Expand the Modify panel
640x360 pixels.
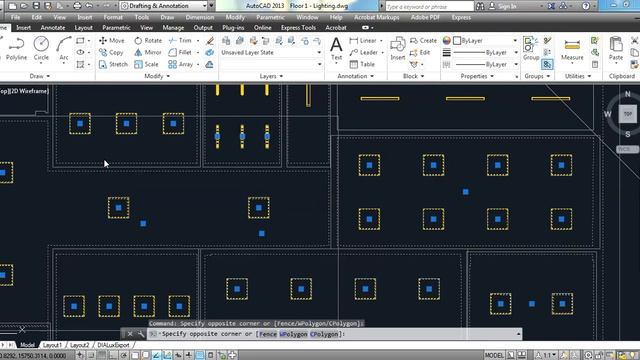pyautogui.click(x=157, y=76)
